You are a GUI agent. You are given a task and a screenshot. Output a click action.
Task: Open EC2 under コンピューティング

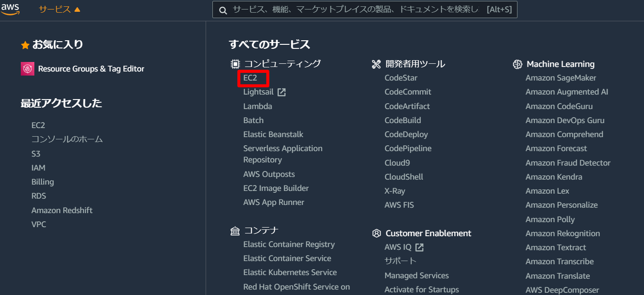click(250, 78)
